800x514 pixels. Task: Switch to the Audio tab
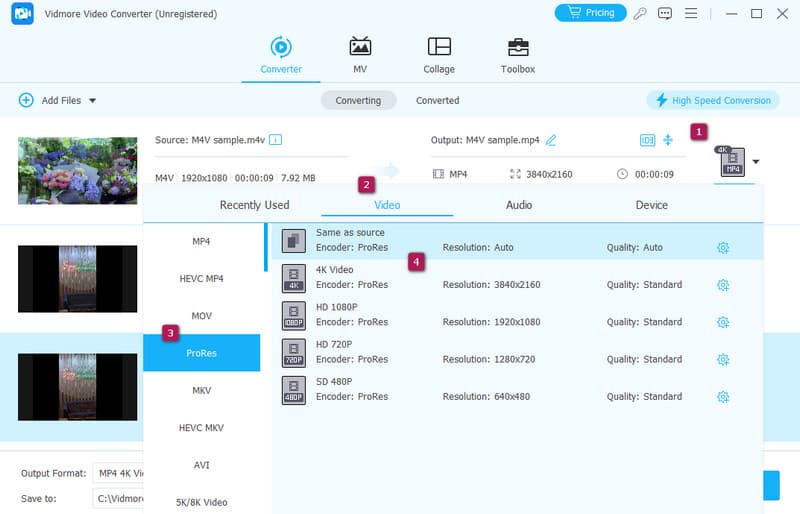click(x=518, y=205)
